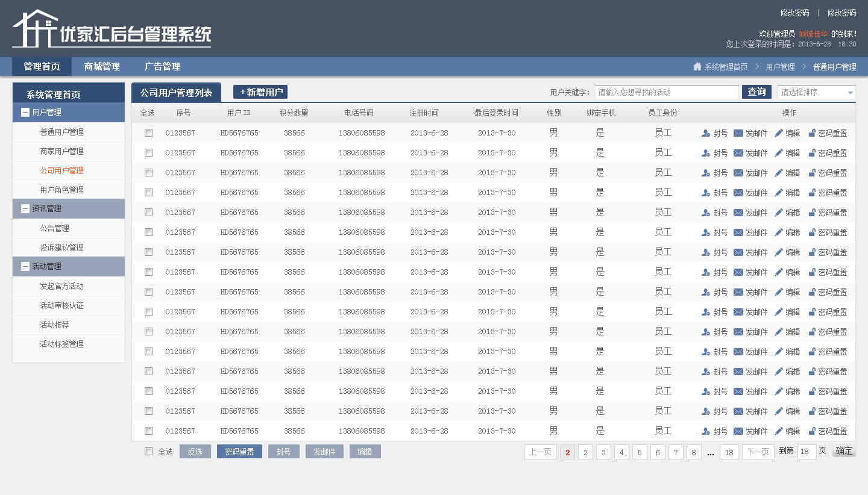This screenshot has width=868, height=495.
Task: Tick the checkbox in the last table row
Action: point(148,431)
